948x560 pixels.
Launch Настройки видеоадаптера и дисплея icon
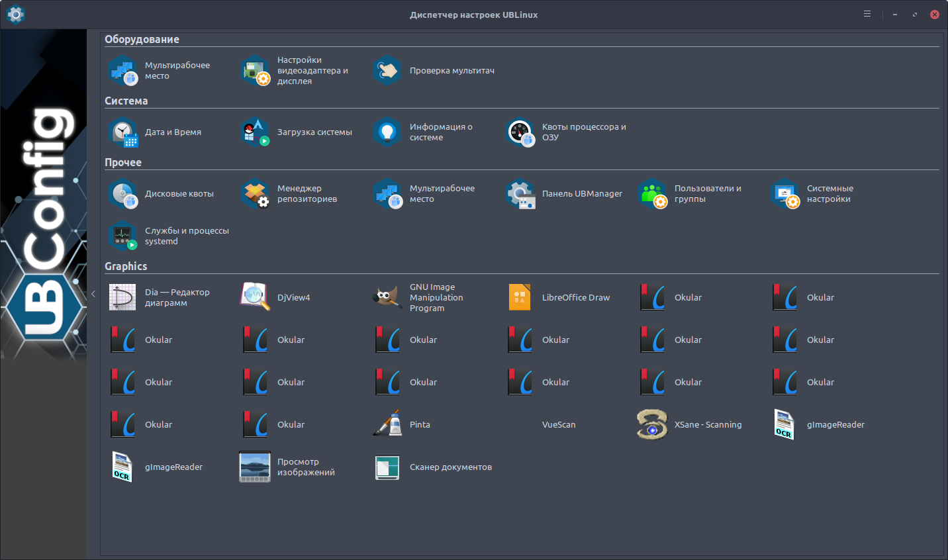point(255,71)
